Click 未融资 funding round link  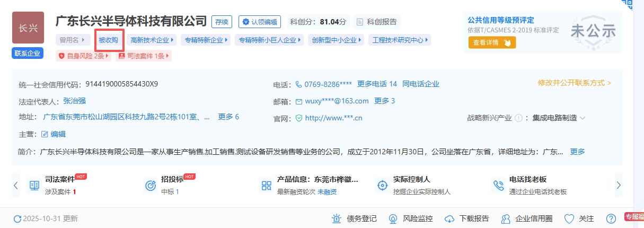327,191
